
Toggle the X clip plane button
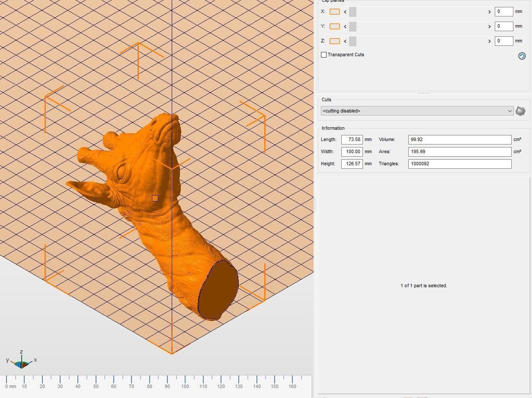[x=335, y=12]
